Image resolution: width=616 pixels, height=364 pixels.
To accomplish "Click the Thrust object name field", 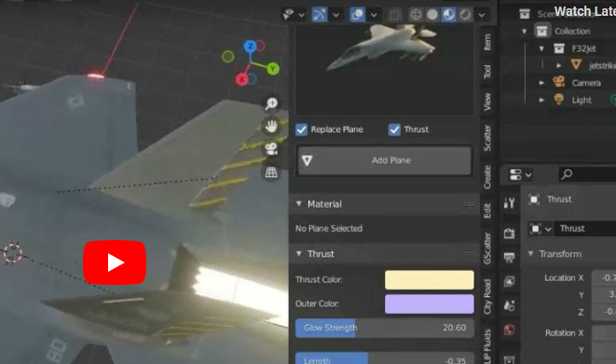I will click(585, 229).
